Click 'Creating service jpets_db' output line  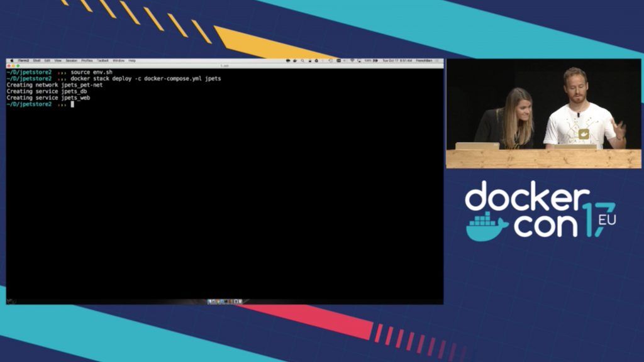coord(47,92)
